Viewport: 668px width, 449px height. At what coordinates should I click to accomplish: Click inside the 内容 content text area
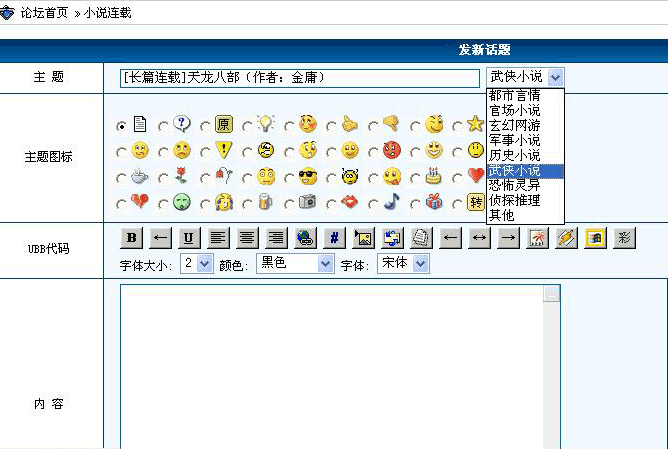[x=331, y=366]
